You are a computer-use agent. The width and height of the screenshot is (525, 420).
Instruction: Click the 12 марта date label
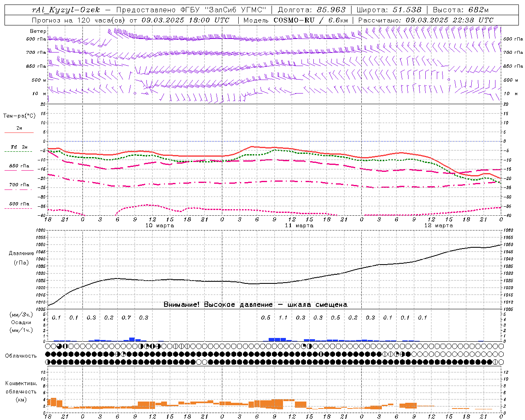point(438,226)
